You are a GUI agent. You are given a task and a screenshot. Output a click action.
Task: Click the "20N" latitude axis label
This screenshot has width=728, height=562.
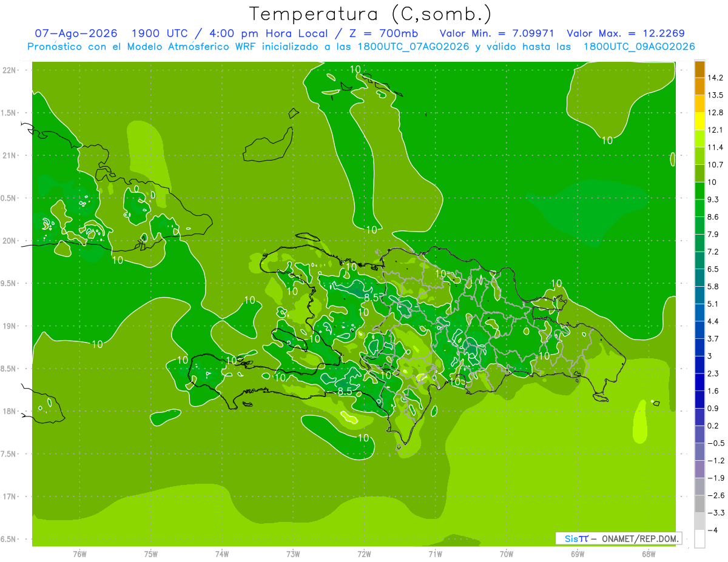pyautogui.click(x=10, y=241)
